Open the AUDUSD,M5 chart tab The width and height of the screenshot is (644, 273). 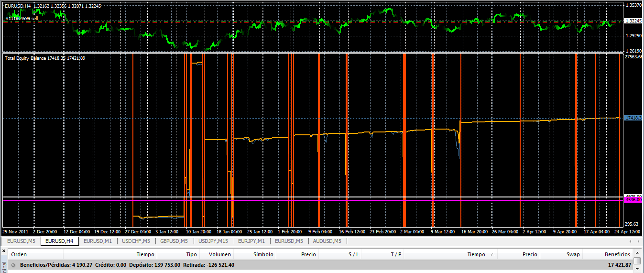click(x=327, y=241)
